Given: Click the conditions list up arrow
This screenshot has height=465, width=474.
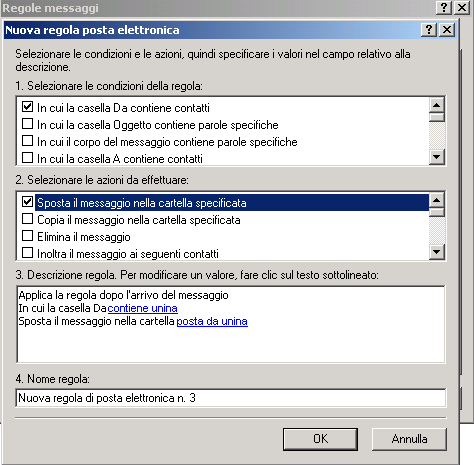Looking at the screenshot, I should (x=437, y=105).
